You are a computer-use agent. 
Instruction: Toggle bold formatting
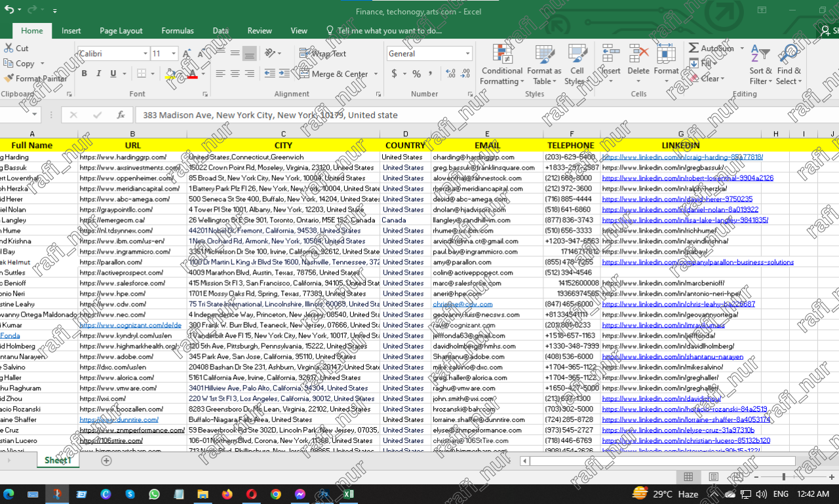pyautogui.click(x=84, y=73)
